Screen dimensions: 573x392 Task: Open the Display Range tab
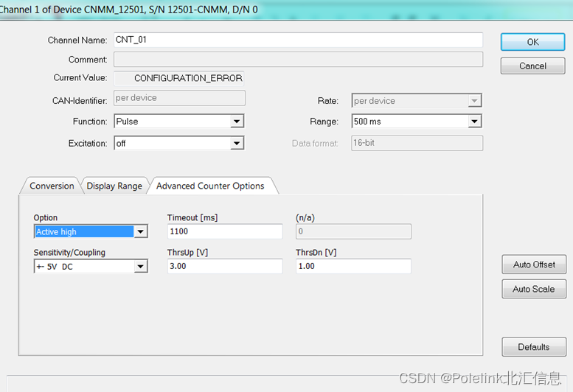[114, 186]
